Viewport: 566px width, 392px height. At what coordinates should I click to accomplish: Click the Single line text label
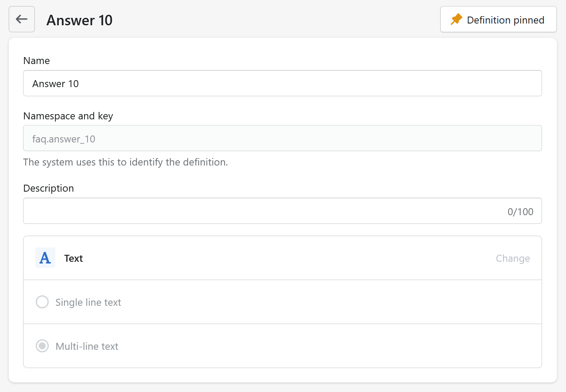pos(88,302)
